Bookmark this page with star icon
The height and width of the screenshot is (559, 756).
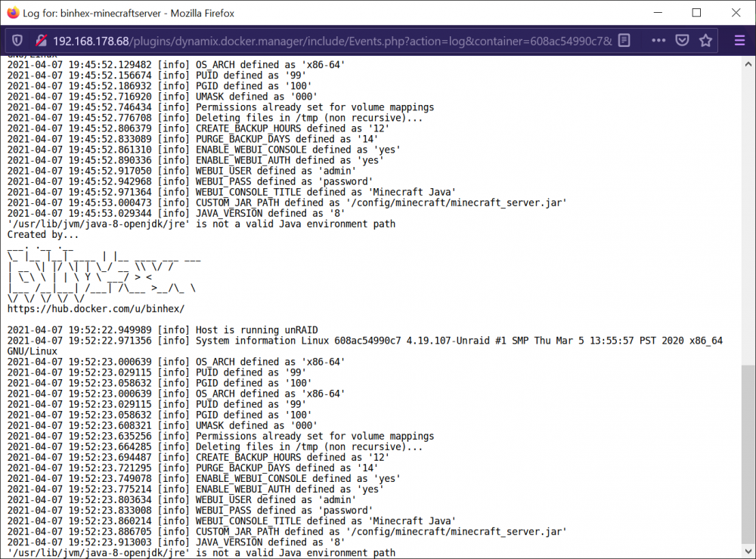point(705,41)
